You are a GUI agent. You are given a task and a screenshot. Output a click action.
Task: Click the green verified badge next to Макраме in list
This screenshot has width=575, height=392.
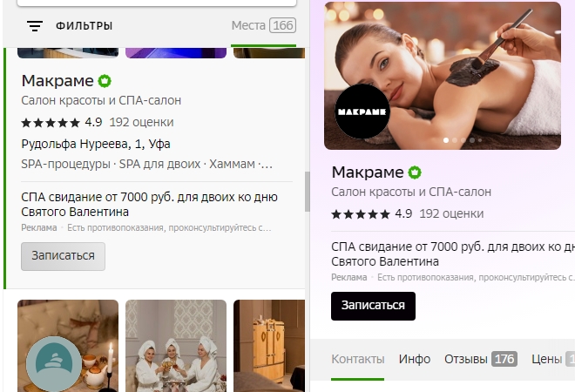(x=105, y=81)
